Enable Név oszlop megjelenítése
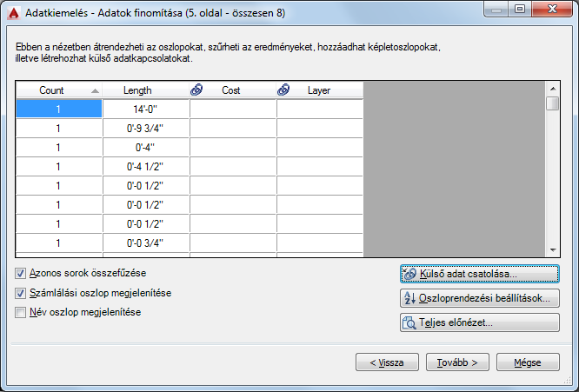 point(20,312)
